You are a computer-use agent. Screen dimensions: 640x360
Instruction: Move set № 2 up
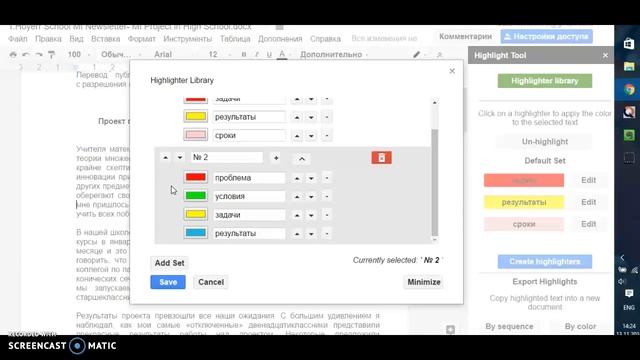(165, 158)
